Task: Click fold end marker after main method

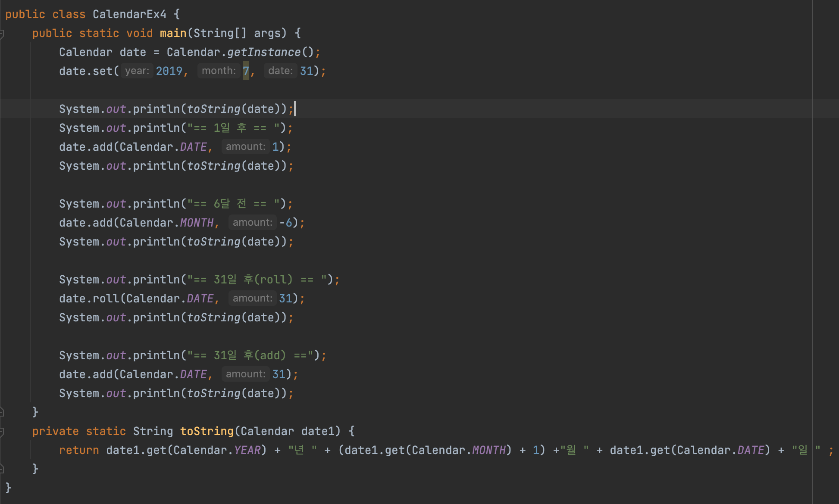Action: click(2, 412)
